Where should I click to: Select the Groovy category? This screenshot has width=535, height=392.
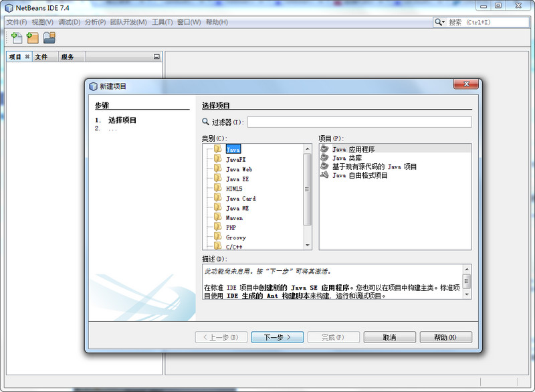(236, 237)
